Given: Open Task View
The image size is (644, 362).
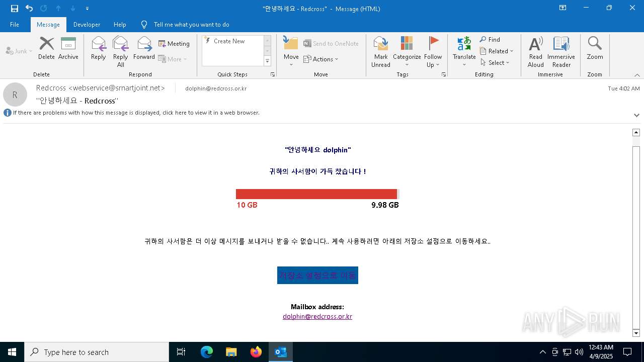Looking at the screenshot, I should 181,352.
